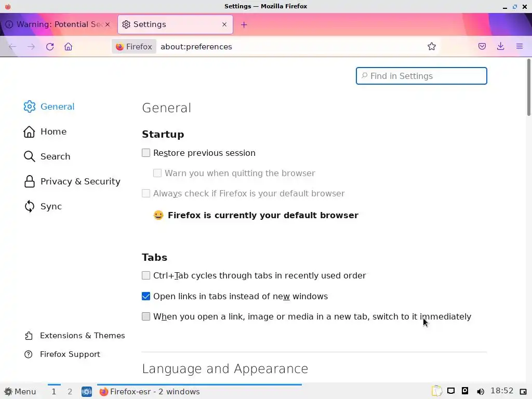Bookmark this page with the star
532x399 pixels.
click(432, 46)
